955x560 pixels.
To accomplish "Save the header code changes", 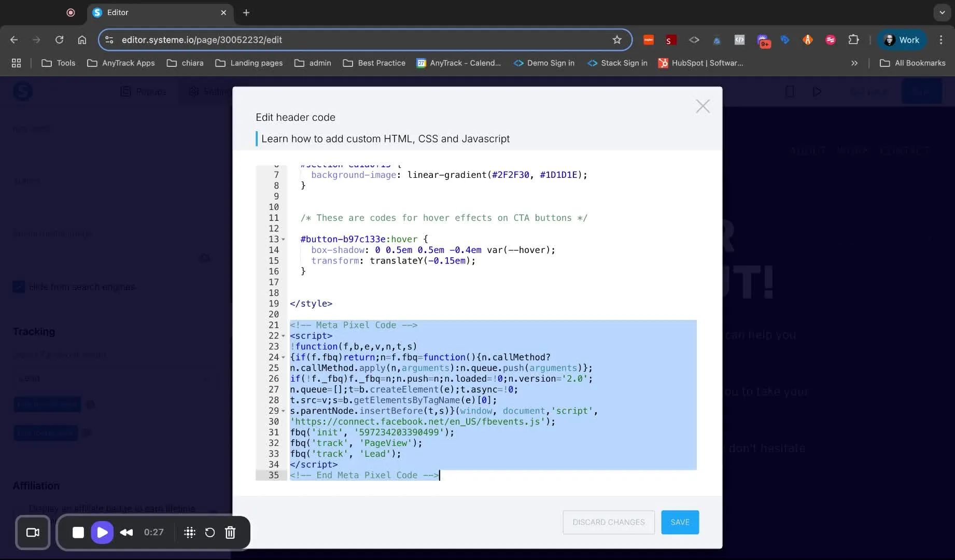I will [x=680, y=522].
